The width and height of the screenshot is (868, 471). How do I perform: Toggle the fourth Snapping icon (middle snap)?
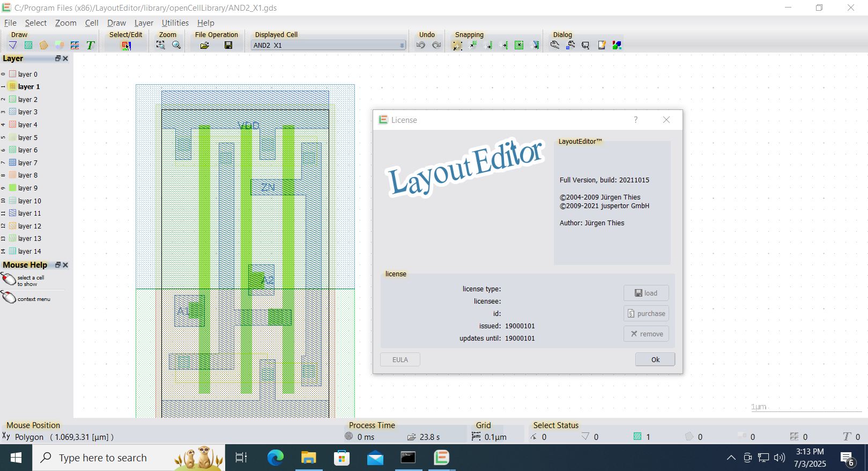click(x=504, y=46)
